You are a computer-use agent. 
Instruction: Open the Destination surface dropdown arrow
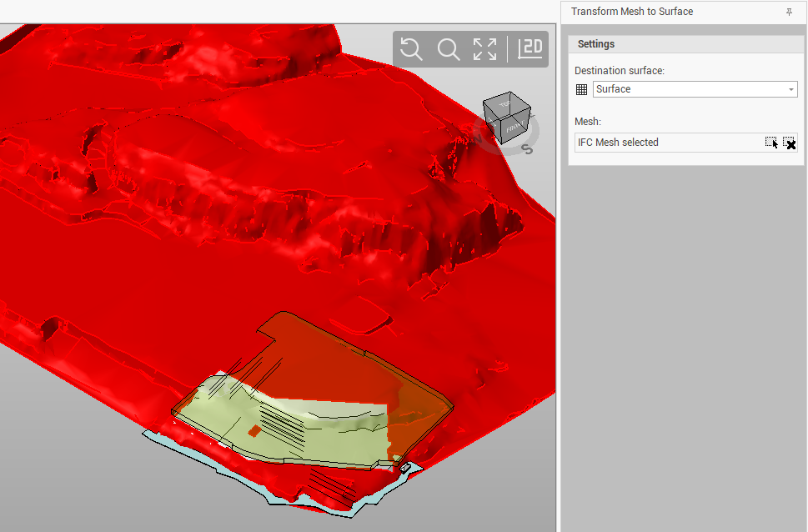790,89
